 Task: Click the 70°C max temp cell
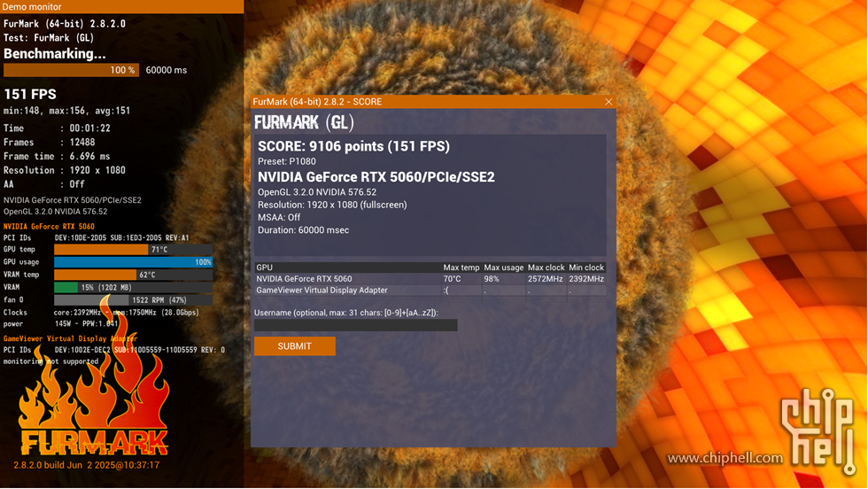[x=453, y=279]
